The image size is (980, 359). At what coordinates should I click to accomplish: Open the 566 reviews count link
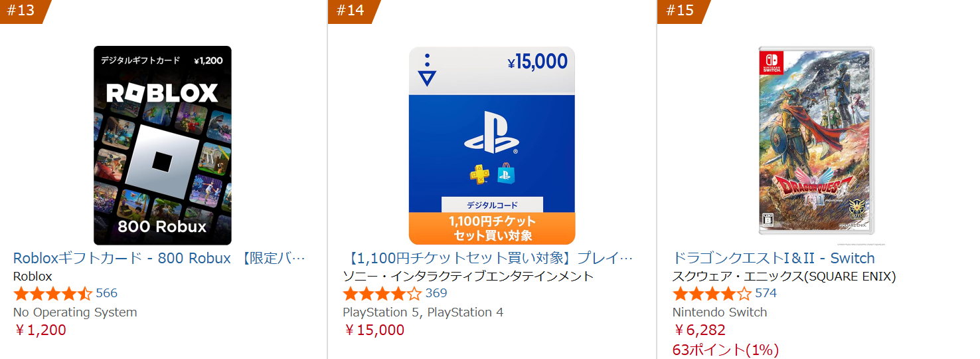[106, 293]
